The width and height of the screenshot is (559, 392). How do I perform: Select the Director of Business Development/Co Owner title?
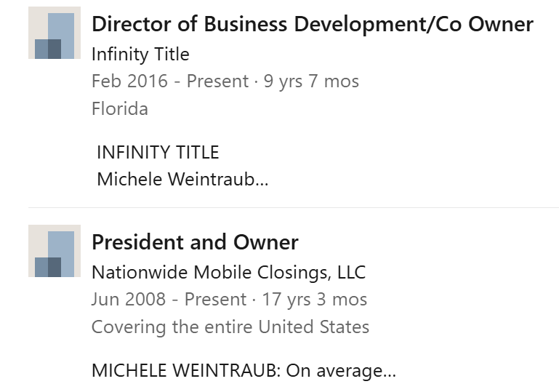point(313,24)
